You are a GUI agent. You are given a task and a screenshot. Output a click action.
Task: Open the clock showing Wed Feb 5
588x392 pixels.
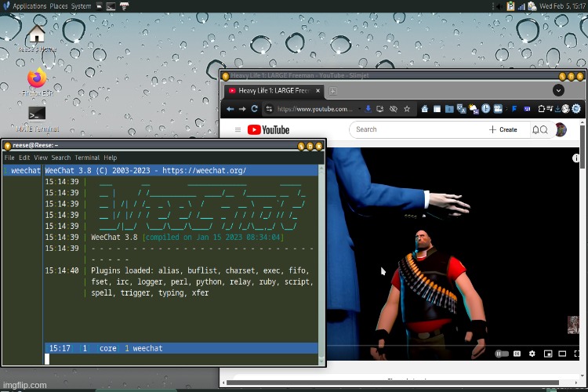(562, 6)
